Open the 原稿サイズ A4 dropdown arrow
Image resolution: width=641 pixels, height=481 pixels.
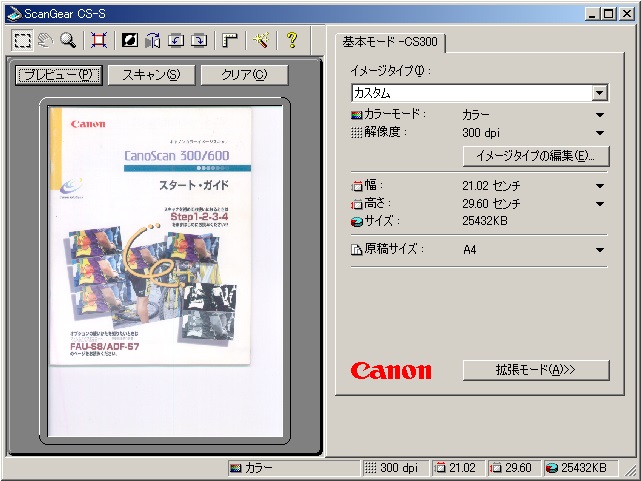pos(600,250)
